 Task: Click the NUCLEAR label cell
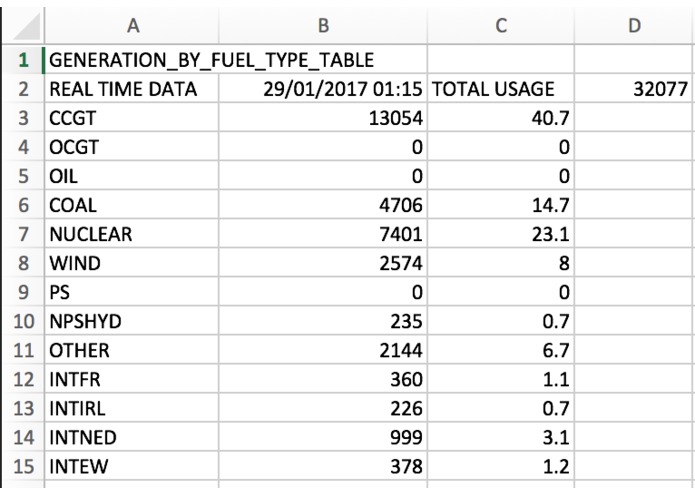pyautogui.click(x=132, y=234)
